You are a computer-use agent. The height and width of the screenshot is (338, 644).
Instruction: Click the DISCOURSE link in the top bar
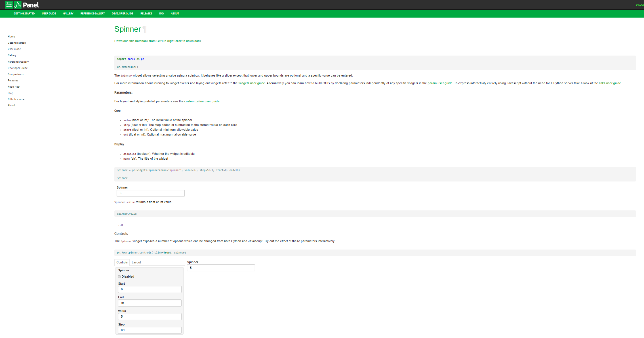(639, 5)
